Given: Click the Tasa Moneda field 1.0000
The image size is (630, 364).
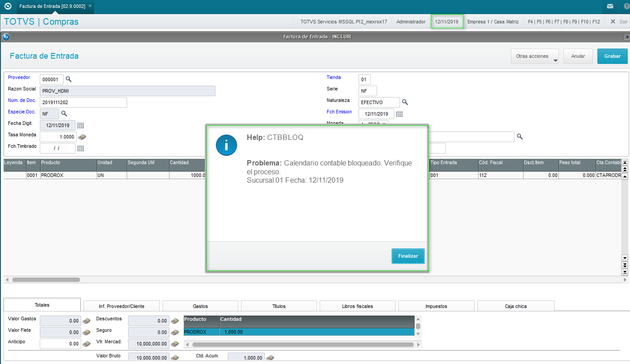Looking at the screenshot, I should click(58, 137).
